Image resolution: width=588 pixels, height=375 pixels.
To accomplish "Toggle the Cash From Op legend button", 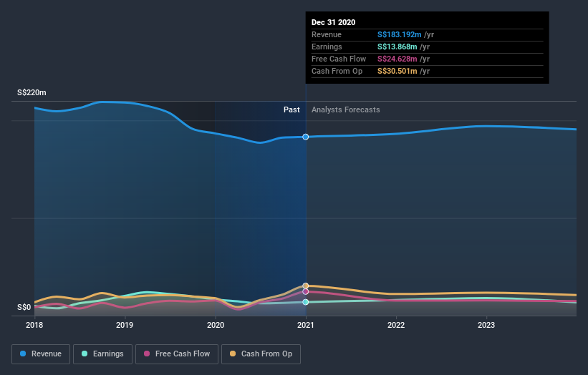I will (x=261, y=354).
